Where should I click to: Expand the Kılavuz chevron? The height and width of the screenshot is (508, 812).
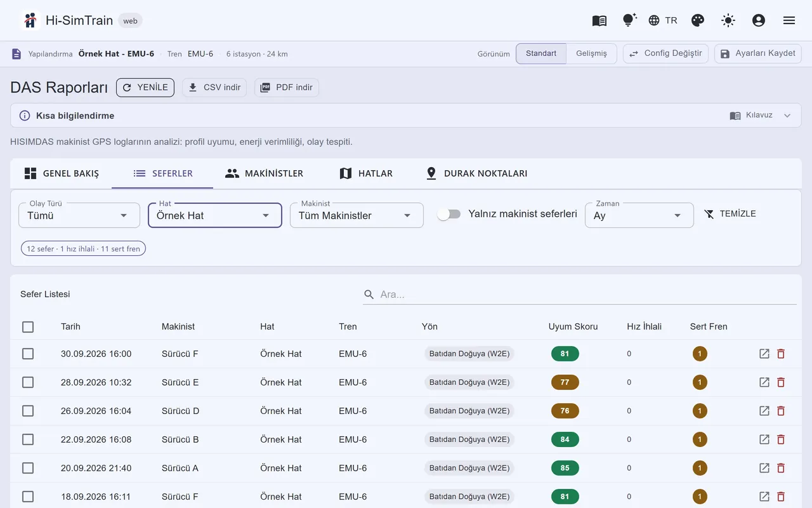tap(787, 116)
